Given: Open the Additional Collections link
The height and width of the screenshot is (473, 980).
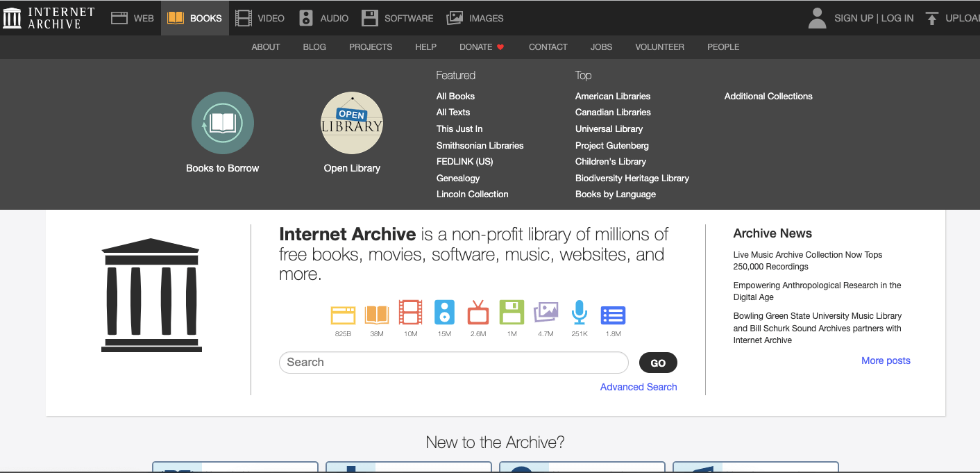Looking at the screenshot, I should (x=768, y=97).
